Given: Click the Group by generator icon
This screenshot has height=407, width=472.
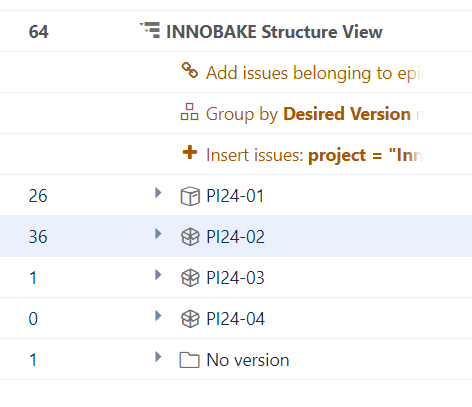Looking at the screenshot, I should pyautogui.click(x=189, y=112).
